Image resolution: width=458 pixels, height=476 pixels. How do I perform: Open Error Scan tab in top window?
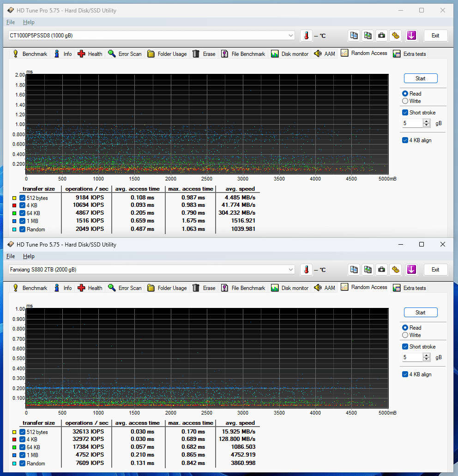point(125,54)
